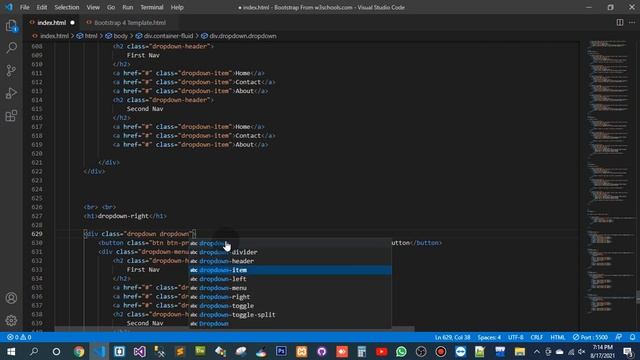The width and height of the screenshot is (640, 360).
Task: Click div.dropdown.dropdown in the breadcrumb
Action: 242,36
